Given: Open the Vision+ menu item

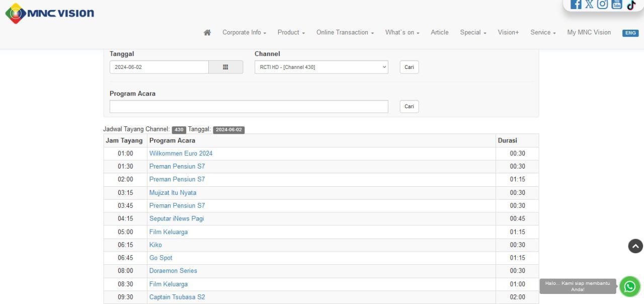Looking at the screenshot, I should coord(508,33).
